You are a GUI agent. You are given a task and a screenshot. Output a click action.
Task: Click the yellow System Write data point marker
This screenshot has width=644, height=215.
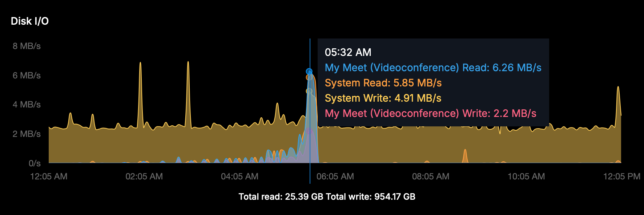pyautogui.click(x=309, y=91)
